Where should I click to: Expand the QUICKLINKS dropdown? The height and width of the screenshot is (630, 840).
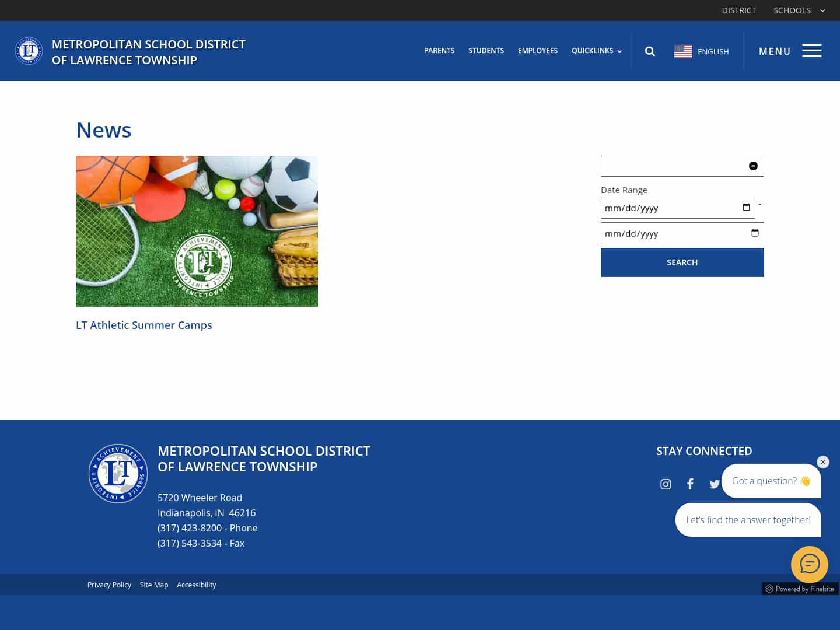tap(596, 51)
